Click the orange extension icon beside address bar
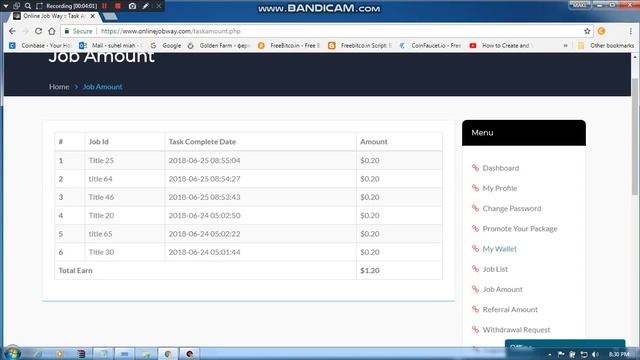Screen dimensions: 640x360 coord(601,31)
